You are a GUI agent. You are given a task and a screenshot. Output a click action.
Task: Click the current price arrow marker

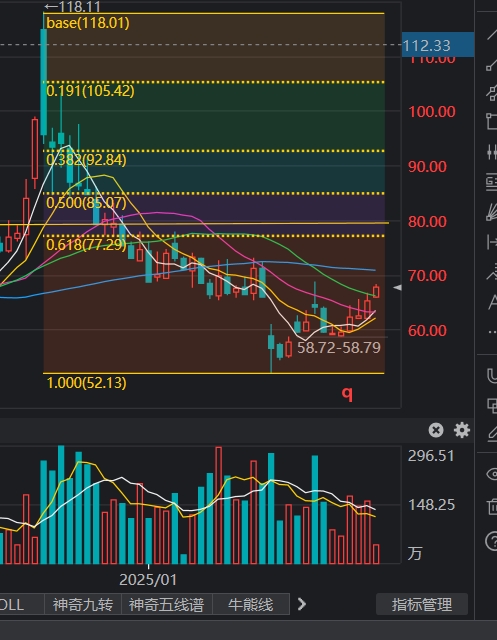click(x=397, y=288)
